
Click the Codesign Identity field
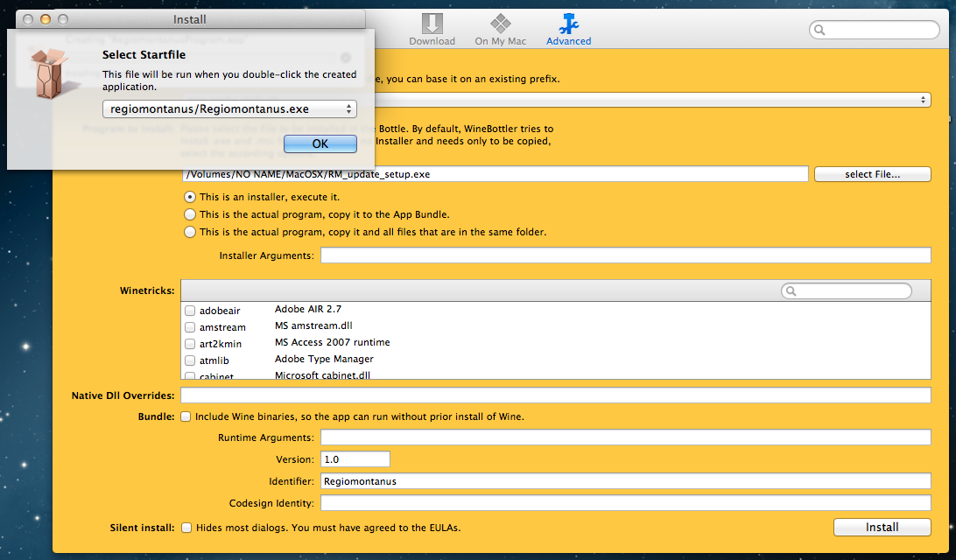click(x=626, y=503)
